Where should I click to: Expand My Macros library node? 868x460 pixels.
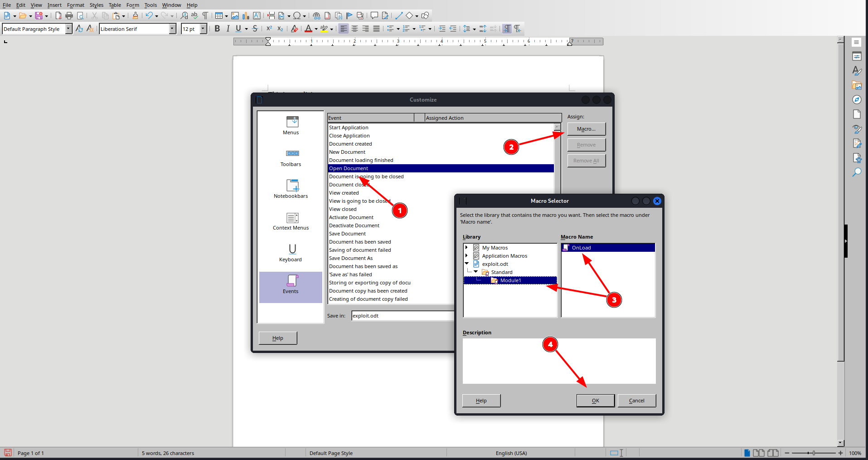(x=466, y=248)
